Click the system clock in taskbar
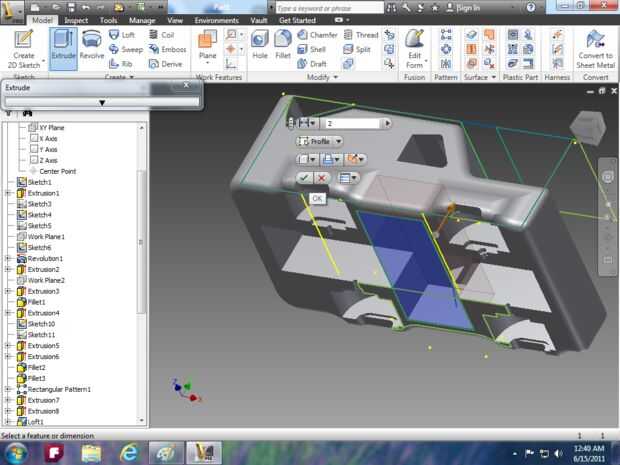This screenshot has height=465, width=620. point(589,453)
